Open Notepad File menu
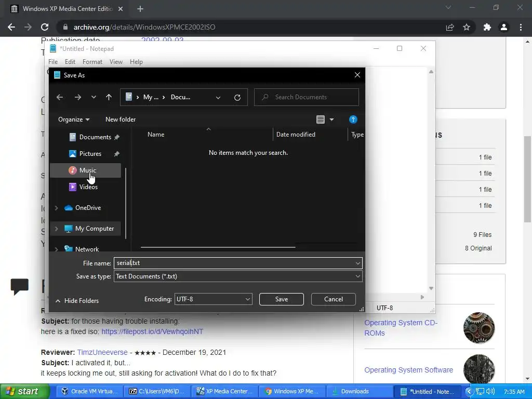 [53, 62]
